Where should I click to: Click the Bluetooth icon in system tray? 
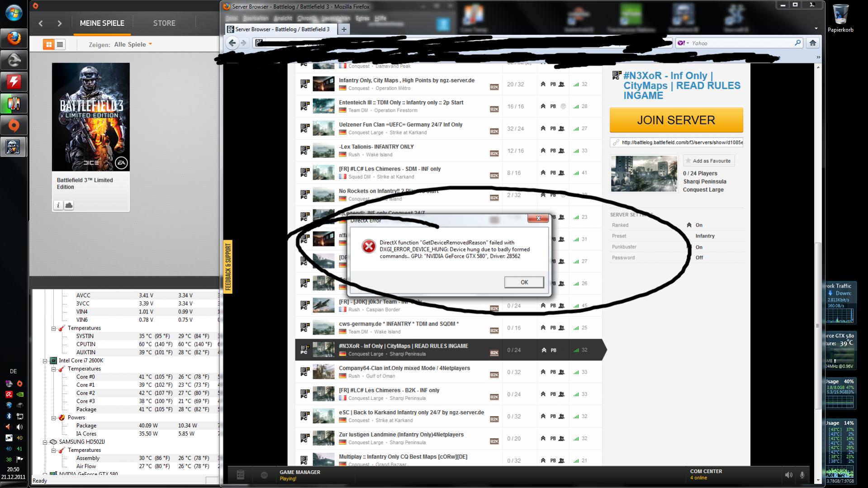[9, 416]
